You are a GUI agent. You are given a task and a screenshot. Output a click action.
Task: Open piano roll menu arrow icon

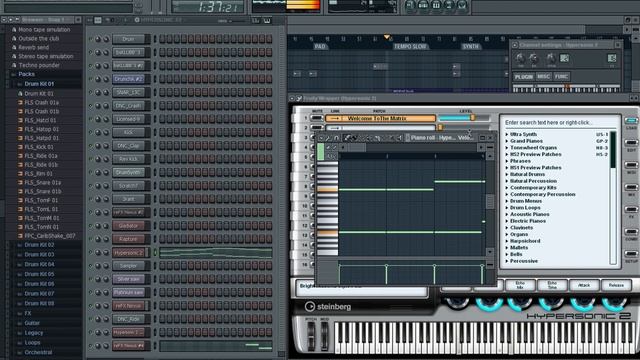pyautogui.click(x=321, y=138)
